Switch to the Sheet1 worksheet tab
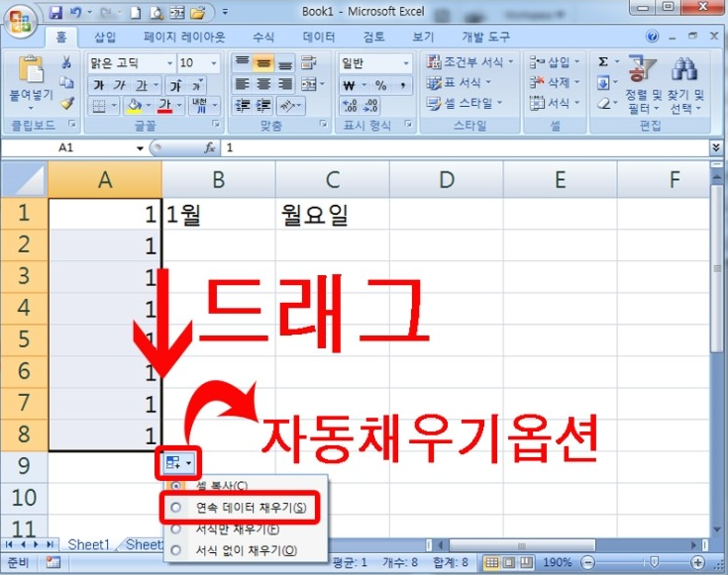Viewport: 728px width, 575px height. click(89, 545)
